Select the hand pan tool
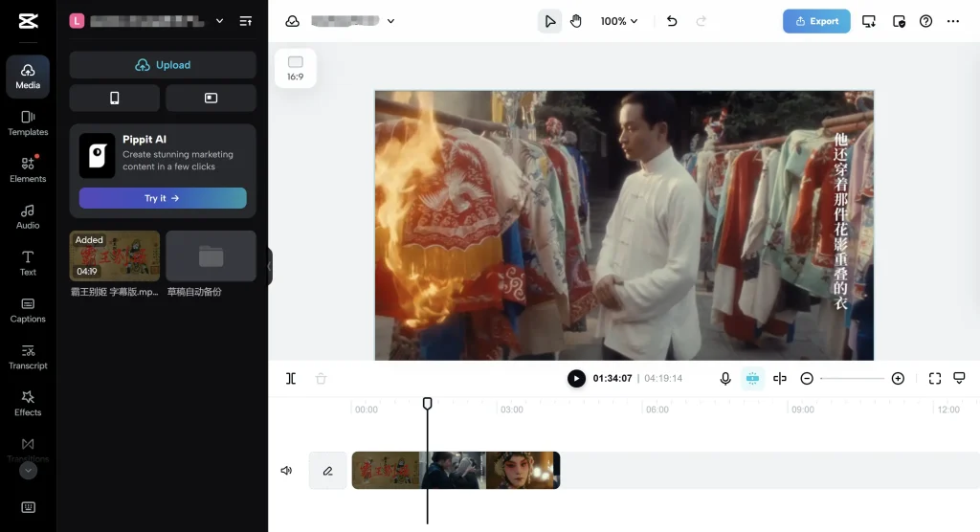The width and height of the screenshot is (980, 532). pyautogui.click(x=576, y=21)
